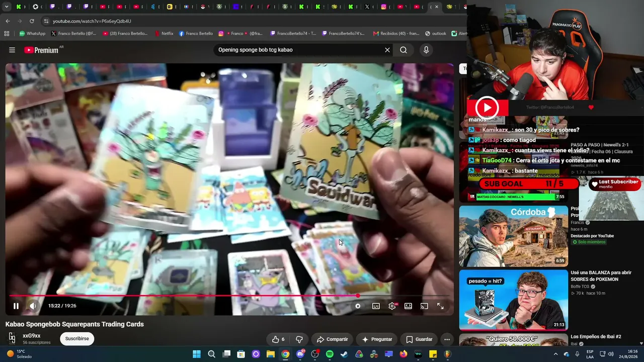
Task: Open the weather widget showing 15°C
Action: pyautogui.click(x=18, y=354)
